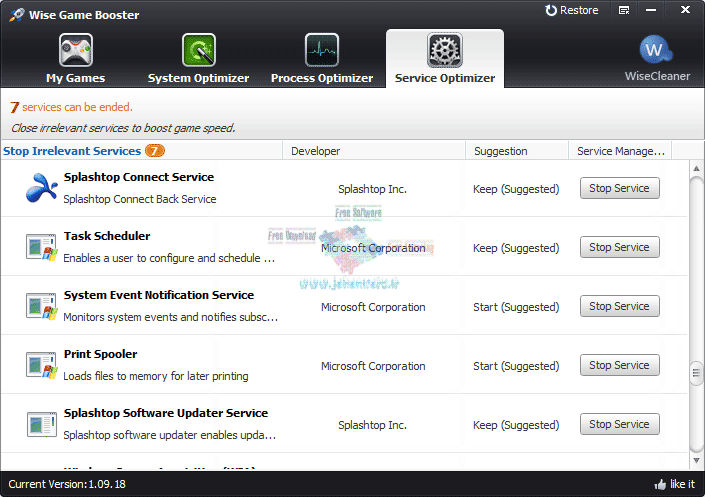Click the Splashtop Connect Service icon
This screenshot has height=497, width=705.
click(41, 188)
